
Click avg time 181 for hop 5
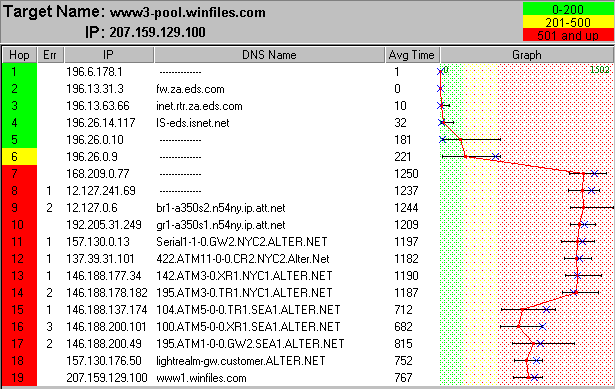point(403,140)
